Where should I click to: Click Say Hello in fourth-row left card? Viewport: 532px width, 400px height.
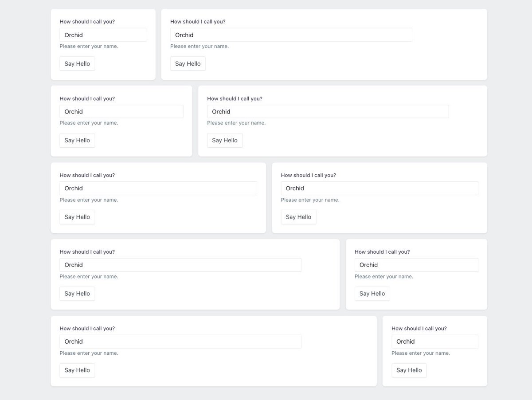77,294
